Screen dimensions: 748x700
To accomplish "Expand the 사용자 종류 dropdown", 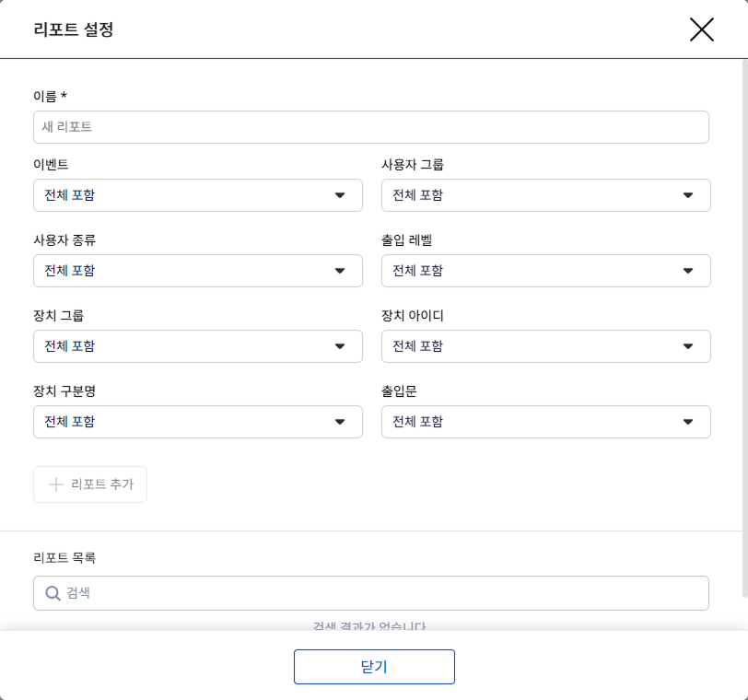I will click(184, 271).
